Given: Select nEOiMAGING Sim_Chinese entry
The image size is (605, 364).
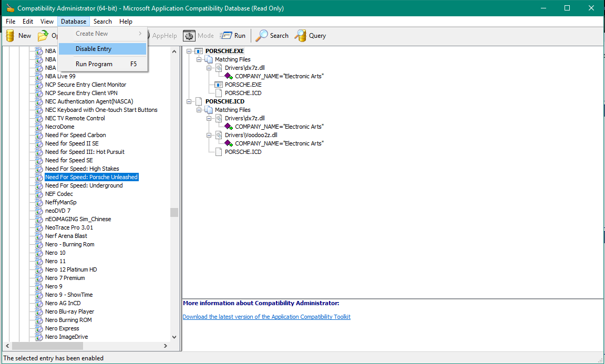Looking at the screenshot, I should [x=78, y=219].
